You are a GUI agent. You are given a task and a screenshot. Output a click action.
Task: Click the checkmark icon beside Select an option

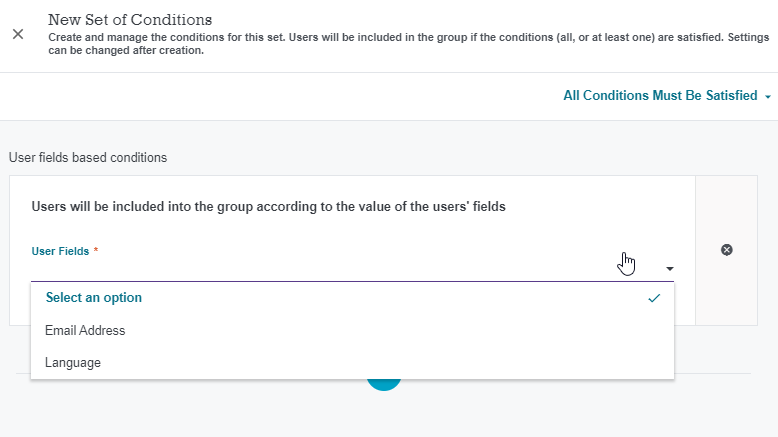tap(654, 298)
